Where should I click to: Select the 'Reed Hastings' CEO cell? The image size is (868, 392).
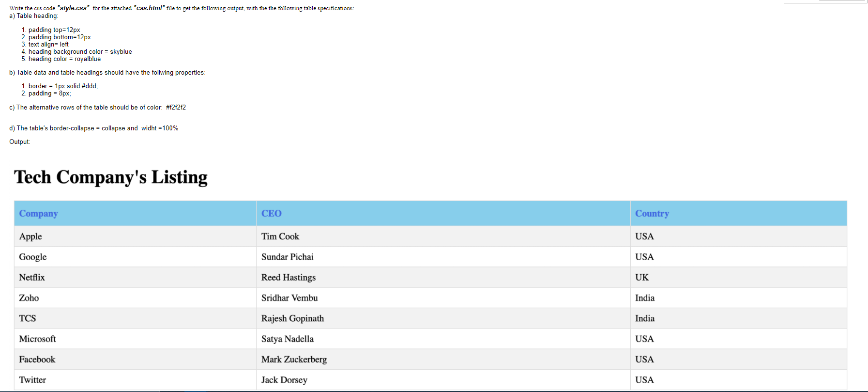(x=443, y=277)
